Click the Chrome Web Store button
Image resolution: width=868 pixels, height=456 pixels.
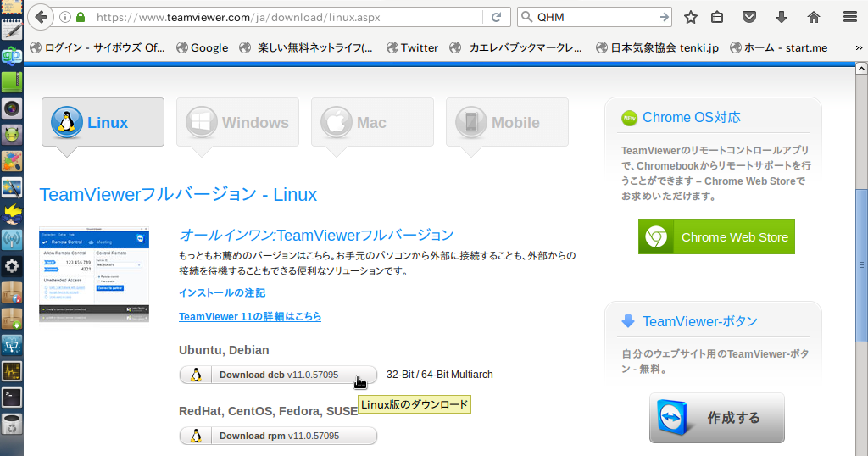(x=716, y=236)
